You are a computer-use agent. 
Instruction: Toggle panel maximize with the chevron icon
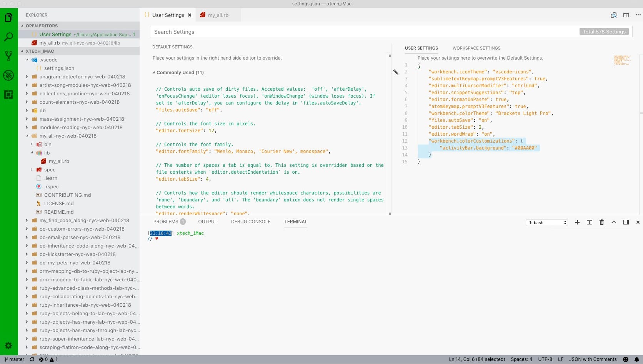(x=613, y=222)
